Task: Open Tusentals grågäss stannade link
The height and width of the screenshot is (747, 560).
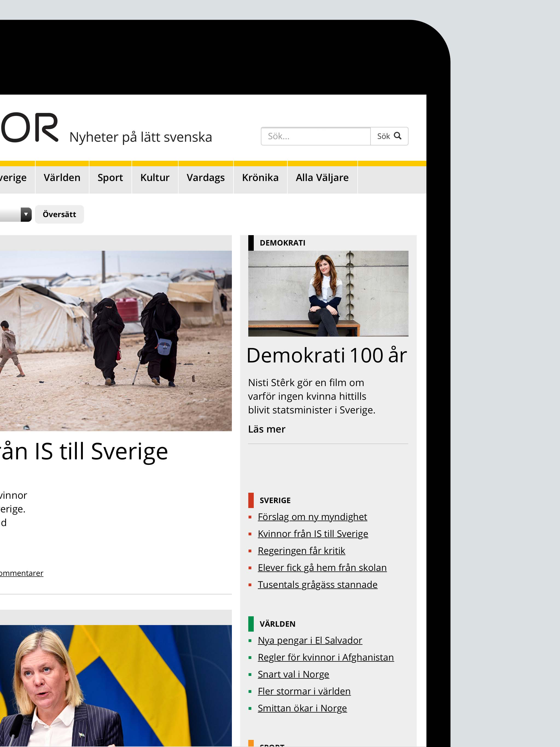Action: (317, 584)
